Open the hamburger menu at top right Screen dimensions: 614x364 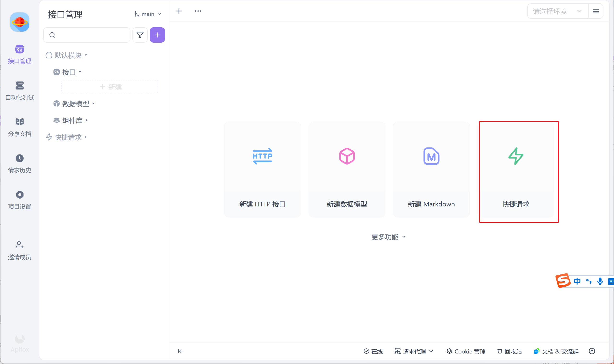pyautogui.click(x=596, y=11)
